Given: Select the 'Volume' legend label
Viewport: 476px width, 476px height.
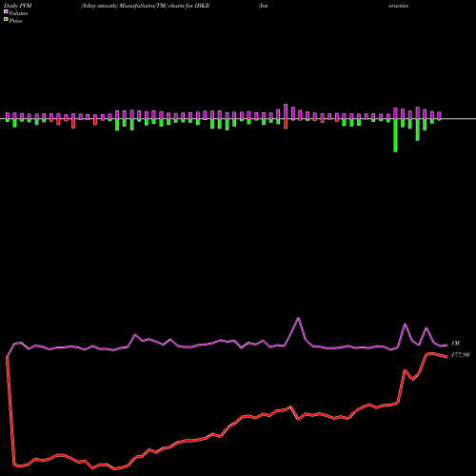Looking at the screenshot, I should (18, 13).
